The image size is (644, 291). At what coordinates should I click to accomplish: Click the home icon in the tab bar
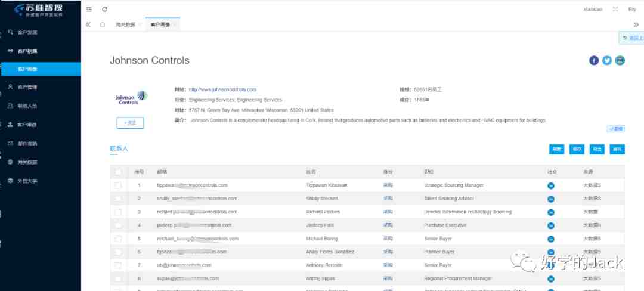pyautogui.click(x=103, y=24)
